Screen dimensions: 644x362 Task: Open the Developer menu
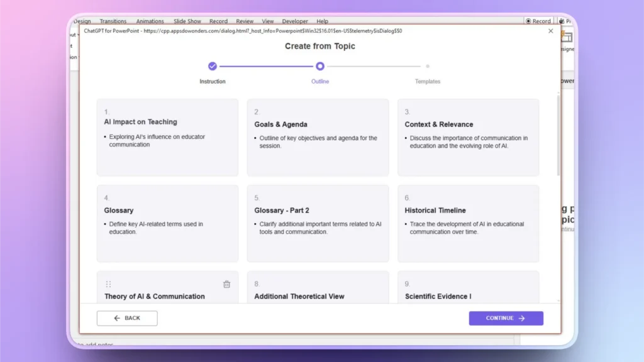tap(294, 21)
